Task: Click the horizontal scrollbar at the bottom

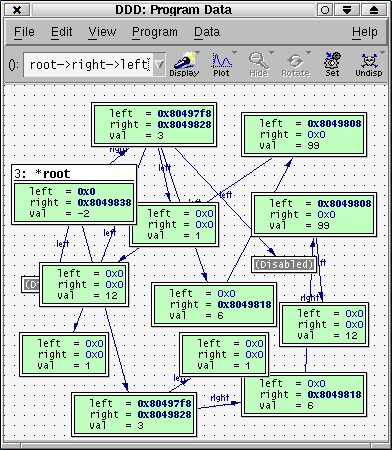Action: click(196, 446)
